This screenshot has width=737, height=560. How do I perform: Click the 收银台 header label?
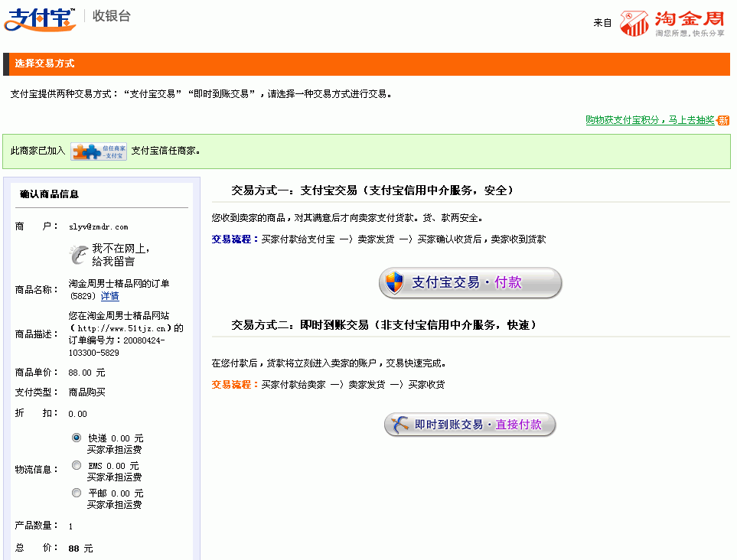pos(112,16)
